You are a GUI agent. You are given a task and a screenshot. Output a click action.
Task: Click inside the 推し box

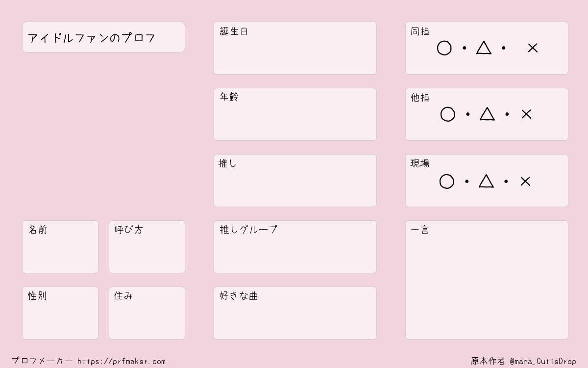(295, 181)
